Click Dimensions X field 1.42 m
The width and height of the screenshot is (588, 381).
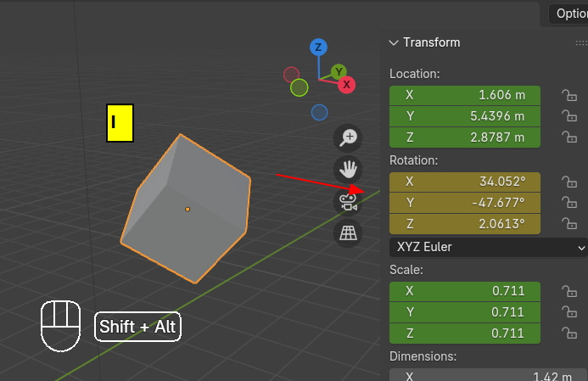488,375
